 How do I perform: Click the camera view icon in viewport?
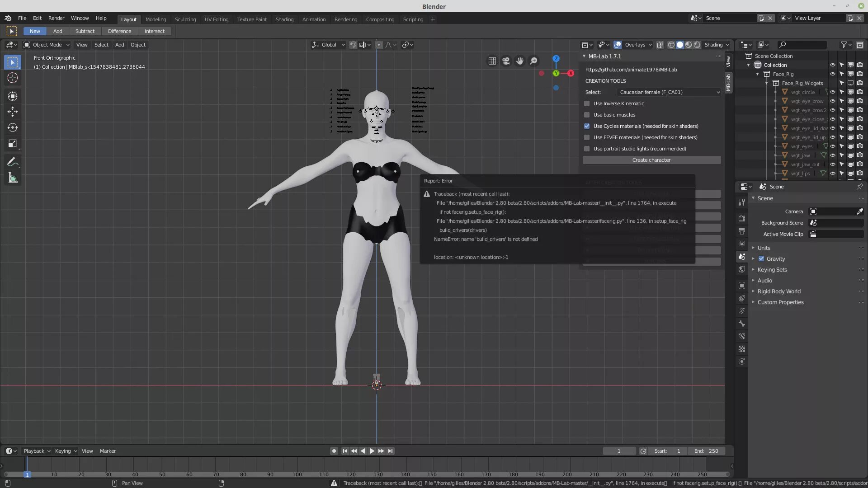tap(506, 61)
